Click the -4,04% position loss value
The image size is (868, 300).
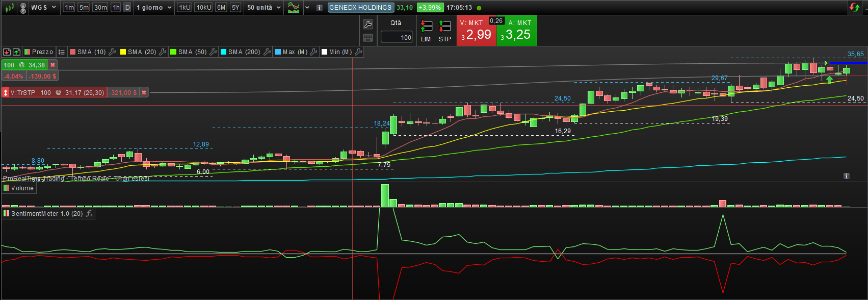point(14,77)
